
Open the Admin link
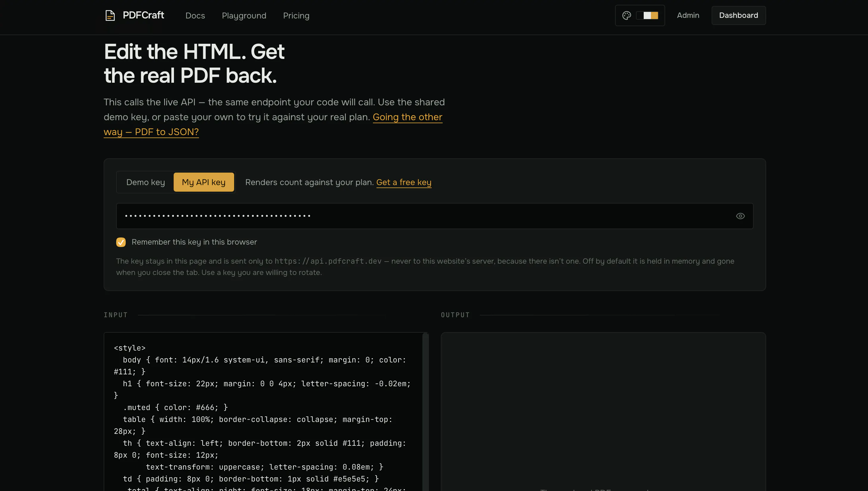tap(688, 15)
